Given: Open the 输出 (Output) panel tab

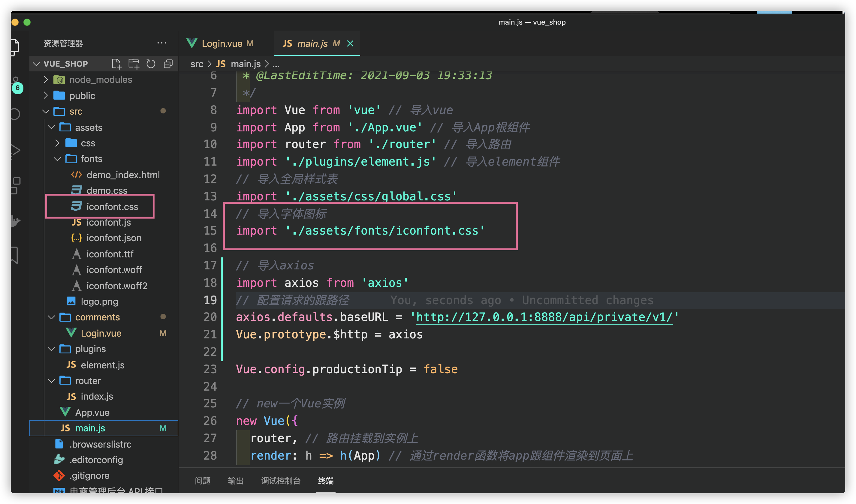Looking at the screenshot, I should pos(236,481).
